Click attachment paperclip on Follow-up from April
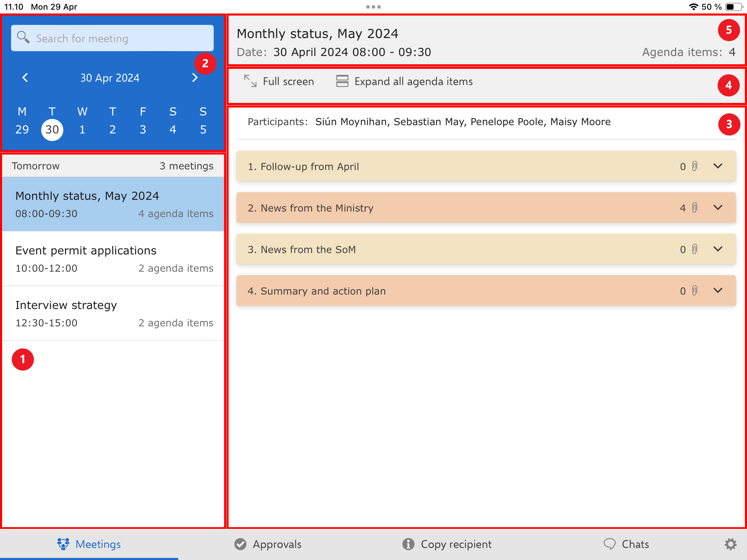Viewport: 747px width, 560px height. click(694, 166)
